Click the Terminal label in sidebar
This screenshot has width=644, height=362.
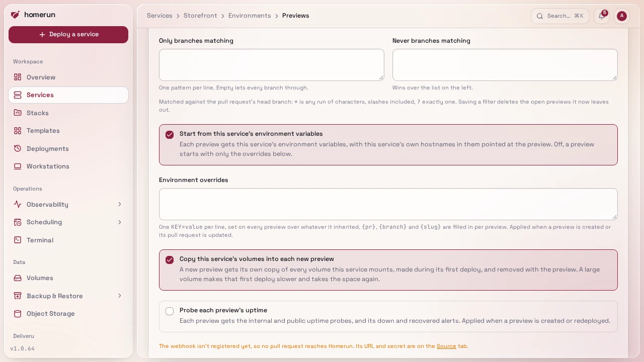40,240
